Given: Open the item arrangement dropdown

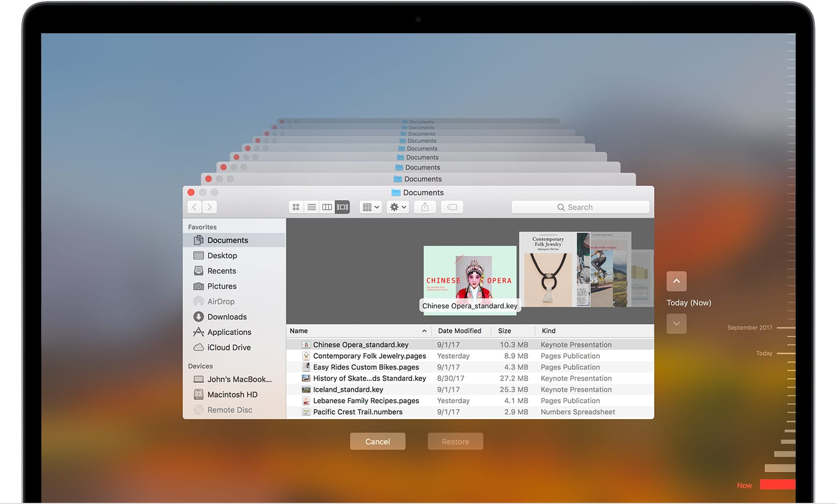Looking at the screenshot, I should point(370,207).
